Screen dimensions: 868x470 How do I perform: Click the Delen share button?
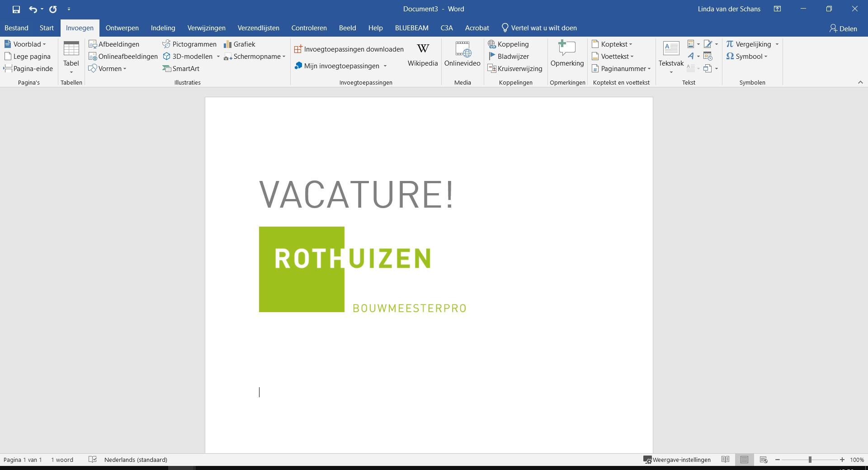click(x=843, y=28)
